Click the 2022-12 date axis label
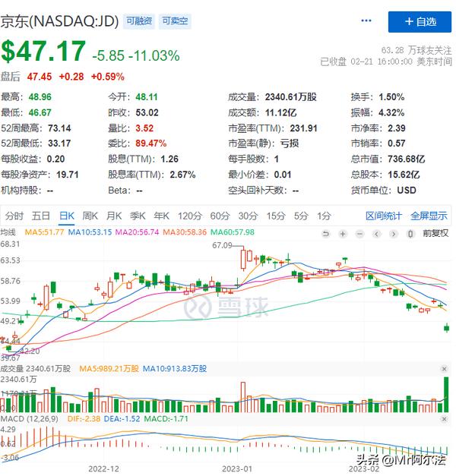Viewport: 456px width, 476px height. coord(103,468)
